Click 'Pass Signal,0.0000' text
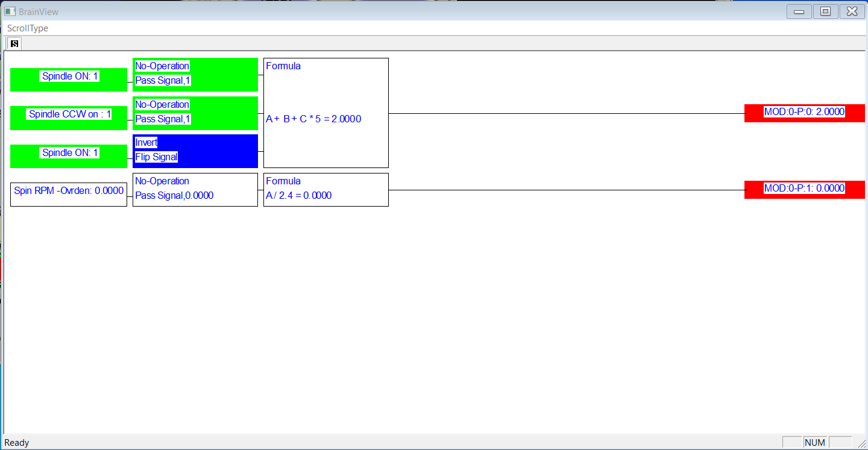868x450 pixels. tap(174, 195)
